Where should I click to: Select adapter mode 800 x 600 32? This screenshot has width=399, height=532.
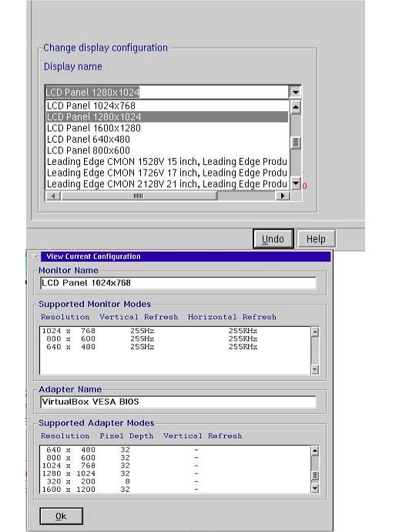tap(175, 458)
